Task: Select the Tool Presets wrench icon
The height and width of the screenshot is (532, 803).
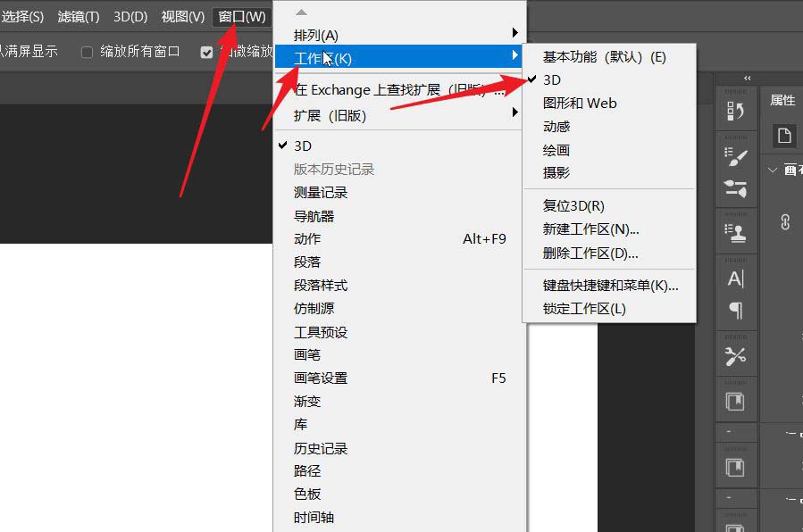Action: 737,354
